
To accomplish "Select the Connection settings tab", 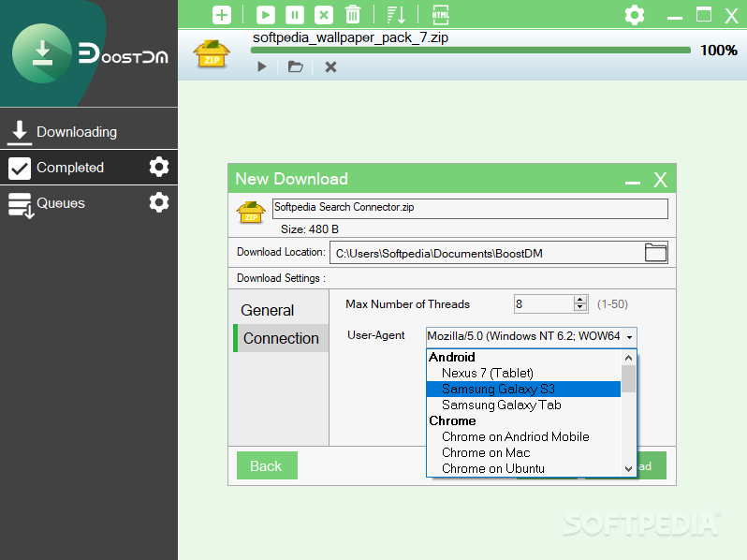I will tap(281, 338).
